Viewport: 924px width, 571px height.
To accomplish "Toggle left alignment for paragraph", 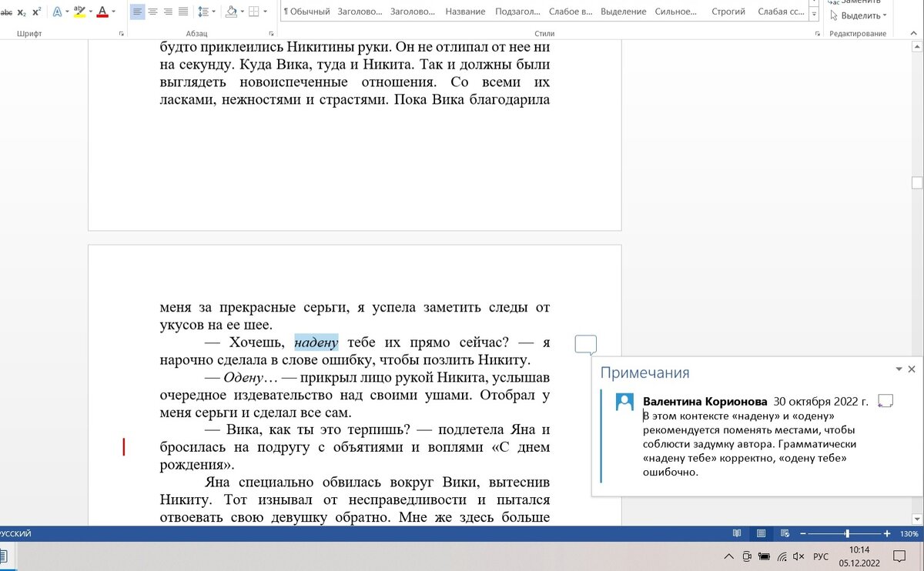I will 137,10.
